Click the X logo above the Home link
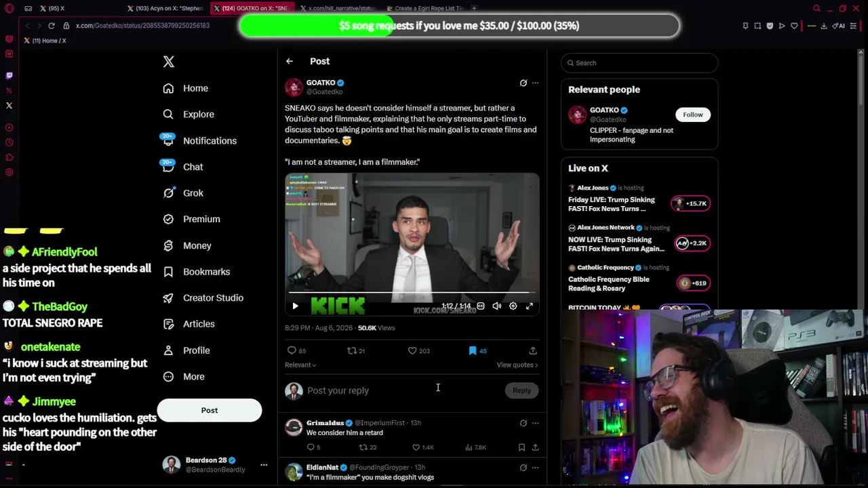Image resolution: width=868 pixels, height=488 pixels. click(x=169, y=62)
